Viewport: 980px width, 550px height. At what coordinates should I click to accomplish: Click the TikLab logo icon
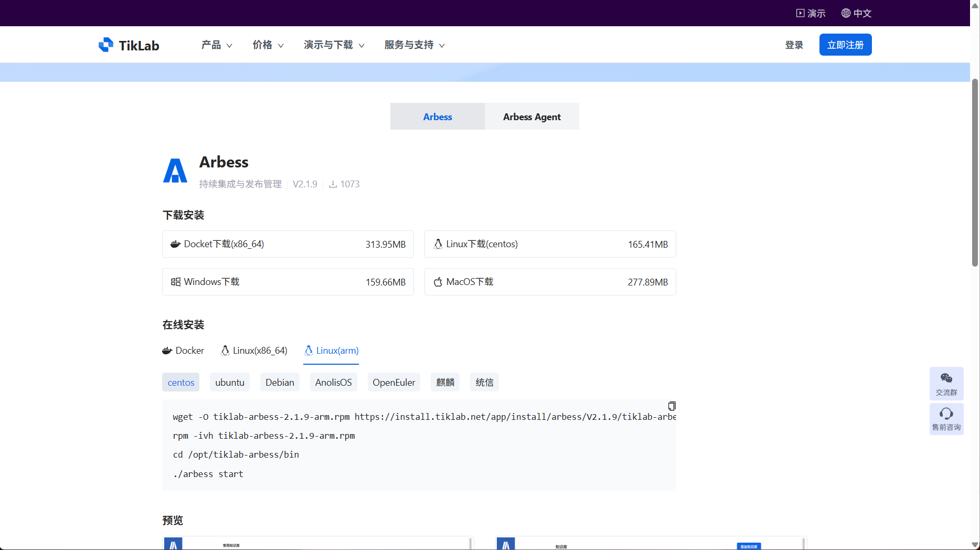pos(106,45)
